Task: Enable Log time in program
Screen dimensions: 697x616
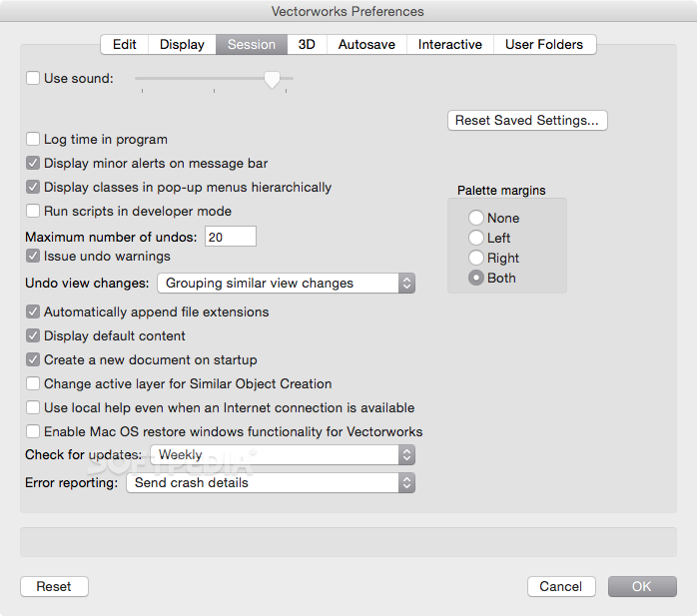Action: click(33, 139)
